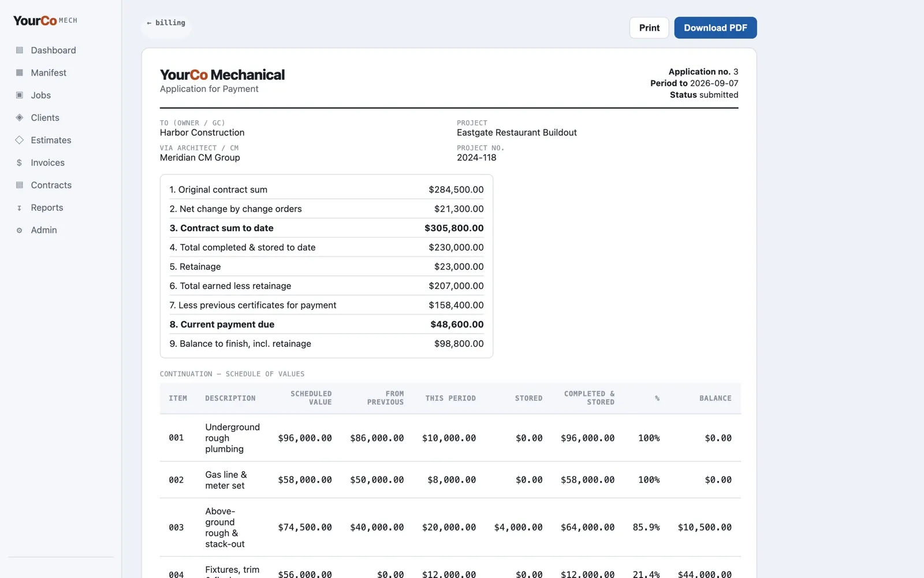This screenshot has height=578, width=924.
Task: Click the Jobs sidebar icon
Action: (19, 95)
